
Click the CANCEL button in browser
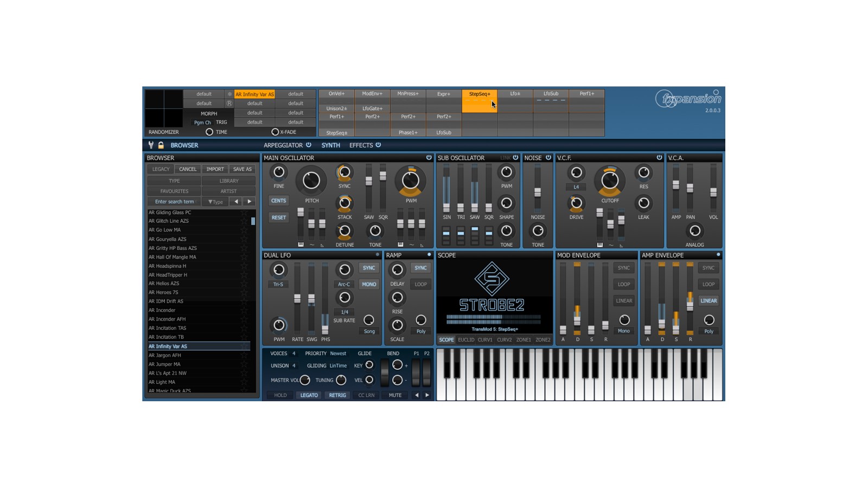point(188,169)
